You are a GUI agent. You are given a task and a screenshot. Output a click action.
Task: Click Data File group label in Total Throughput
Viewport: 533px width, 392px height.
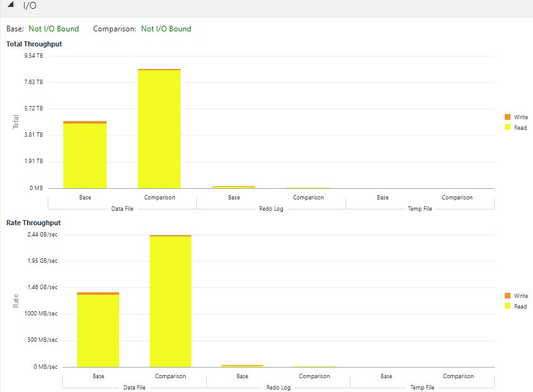pos(122,209)
